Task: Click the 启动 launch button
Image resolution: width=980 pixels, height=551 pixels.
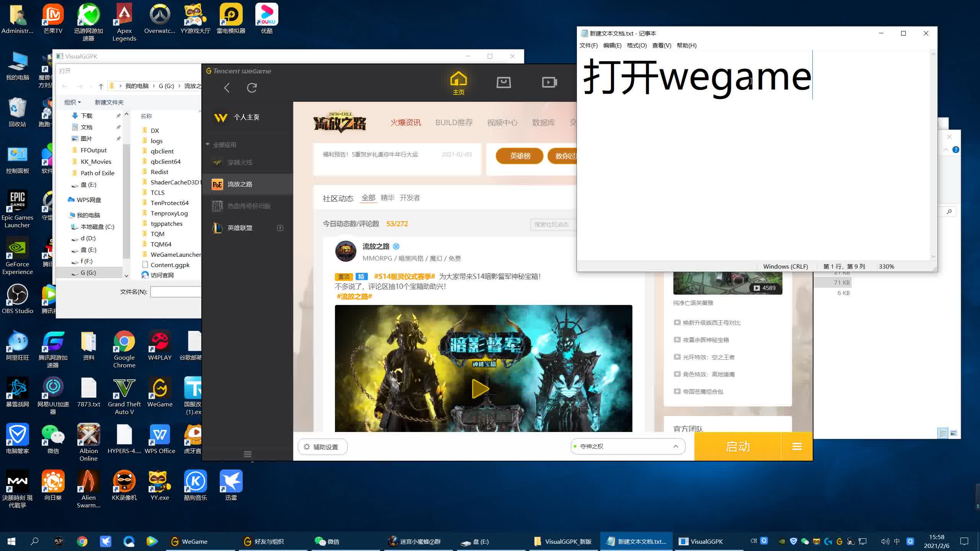Action: pos(738,447)
